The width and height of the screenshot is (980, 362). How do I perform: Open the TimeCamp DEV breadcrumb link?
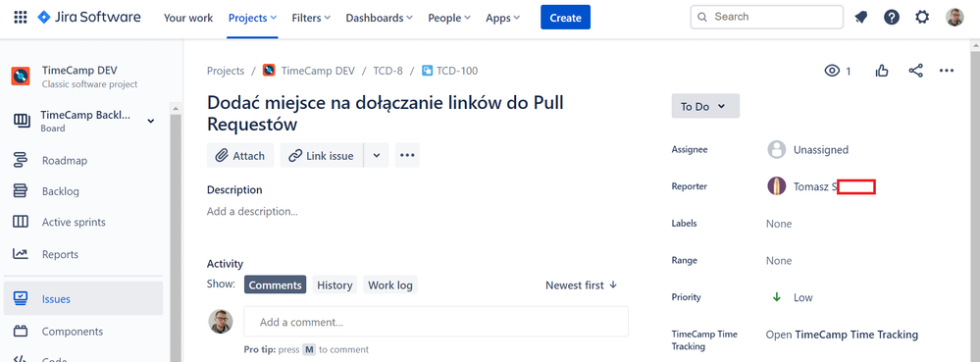point(318,71)
